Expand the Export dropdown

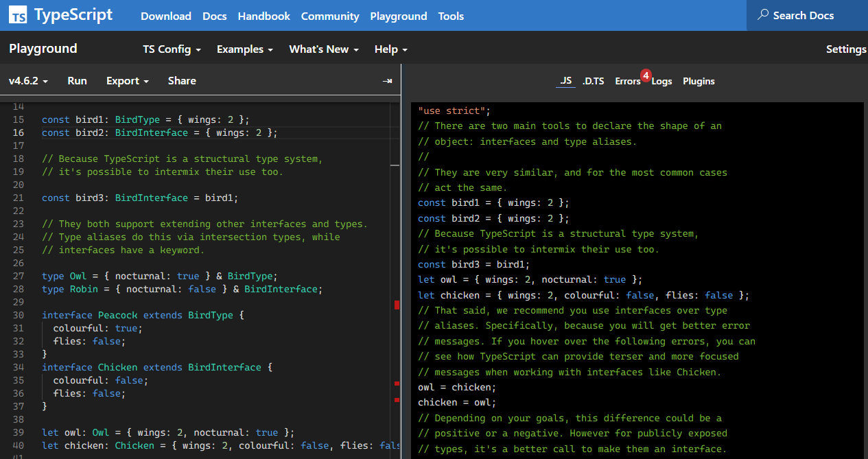pyautogui.click(x=128, y=81)
